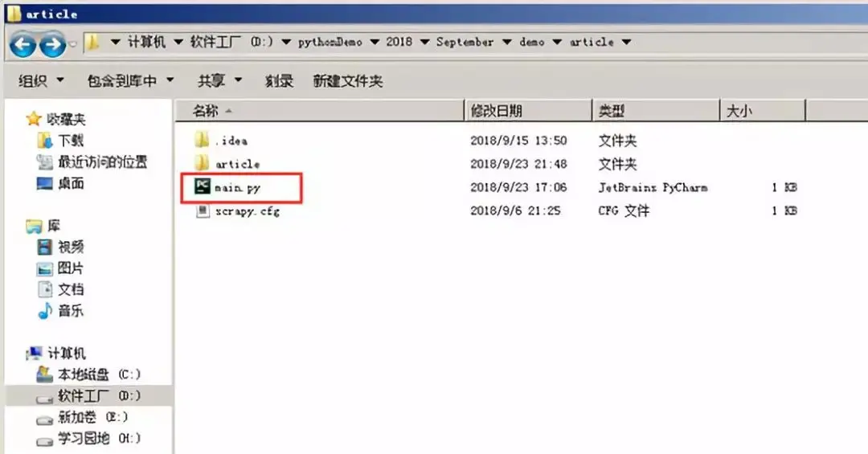Click the Desktop icon (桌面)
Image resolution: width=868 pixels, height=454 pixels.
point(45,183)
